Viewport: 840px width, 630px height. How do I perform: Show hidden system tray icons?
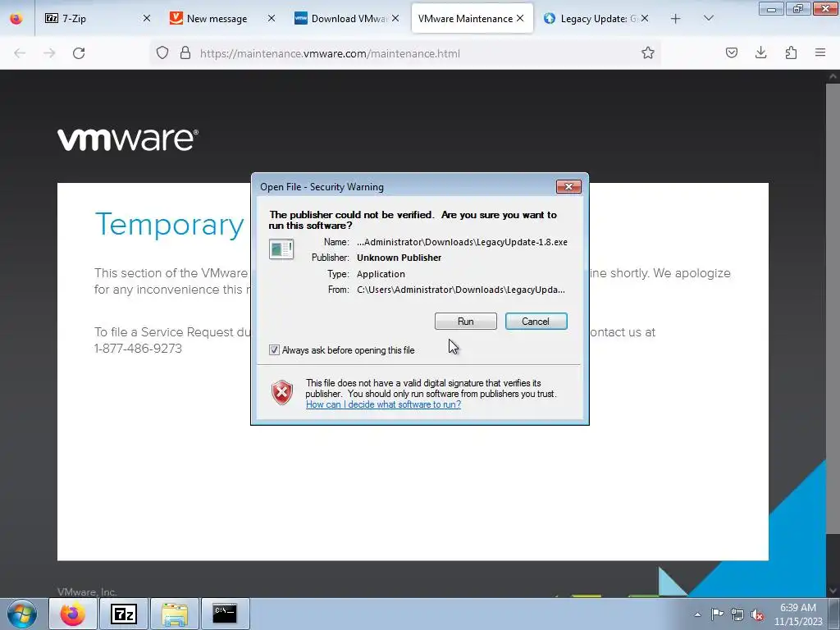(x=697, y=614)
